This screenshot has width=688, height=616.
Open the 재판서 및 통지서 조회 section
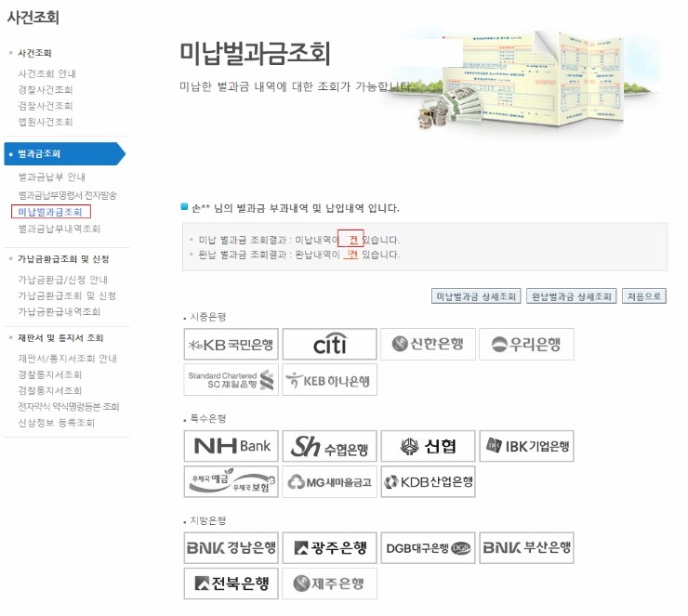[60, 338]
